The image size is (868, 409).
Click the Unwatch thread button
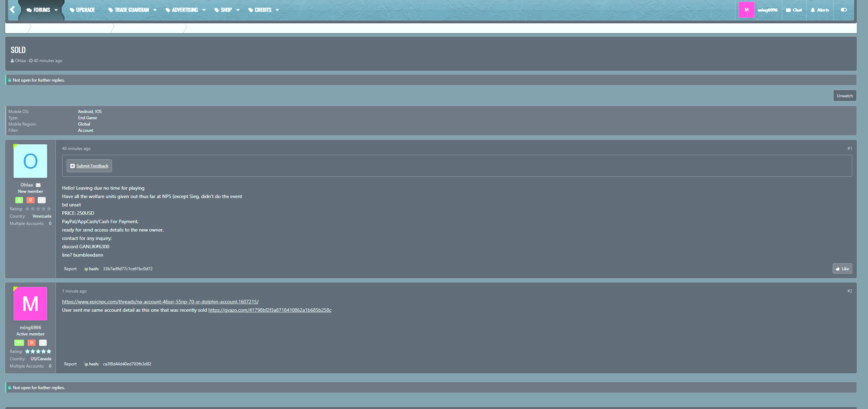click(x=844, y=96)
